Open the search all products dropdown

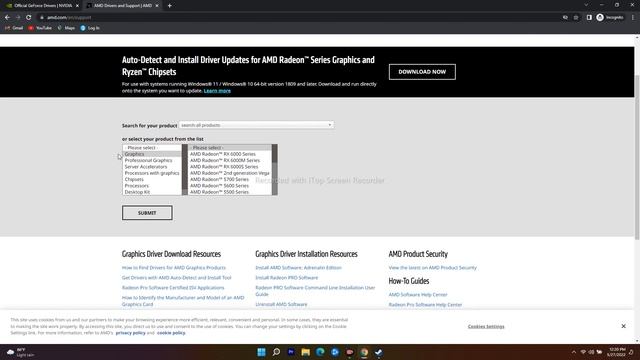coord(256,125)
